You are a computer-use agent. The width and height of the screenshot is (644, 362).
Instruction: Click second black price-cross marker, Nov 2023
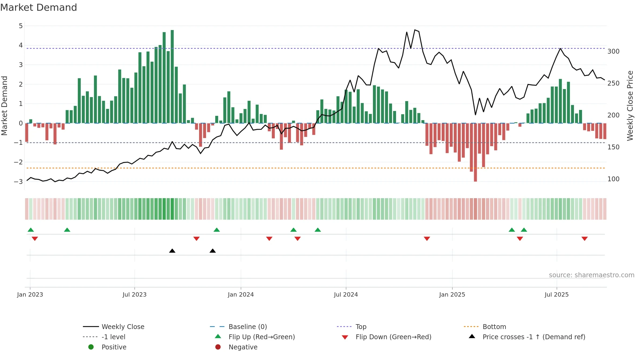click(x=213, y=251)
